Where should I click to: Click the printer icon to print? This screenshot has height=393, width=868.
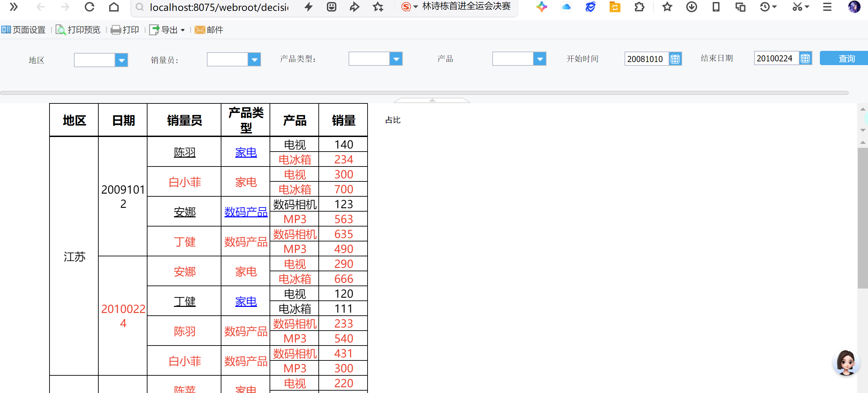tap(116, 30)
